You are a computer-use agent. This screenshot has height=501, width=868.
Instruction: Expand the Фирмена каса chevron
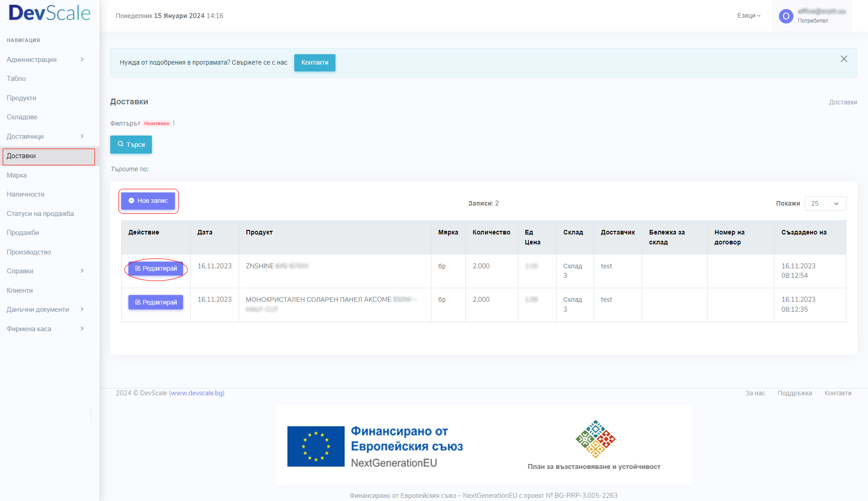tap(82, 329)
